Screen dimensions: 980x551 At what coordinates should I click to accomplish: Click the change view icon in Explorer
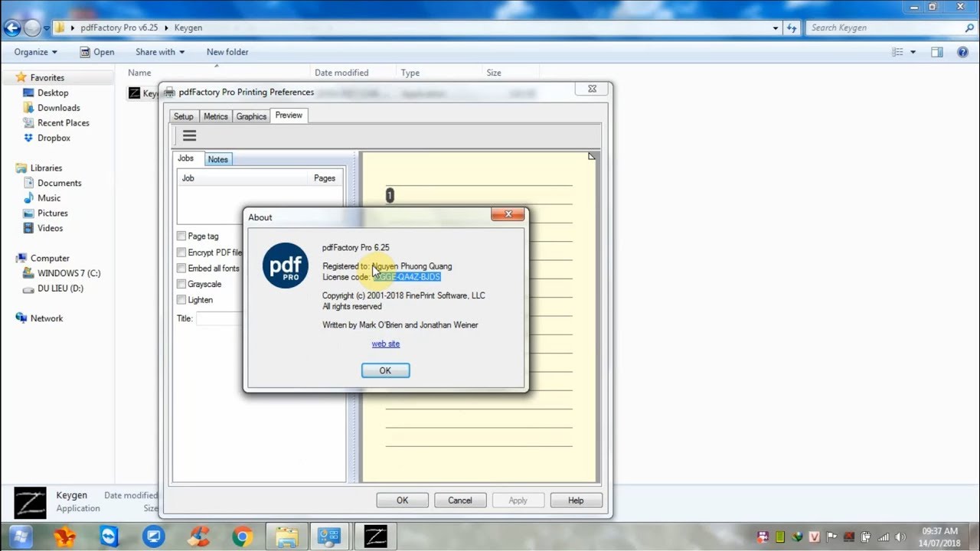tap(898, 52)
